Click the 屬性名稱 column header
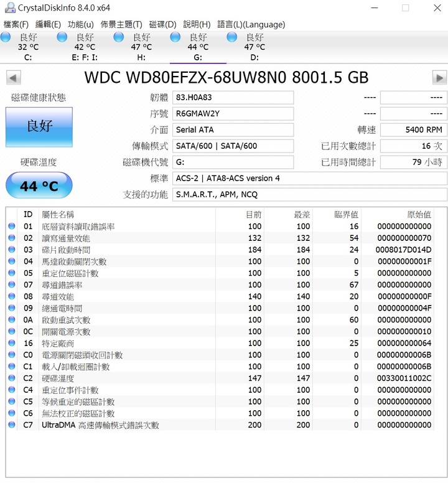 point(127,214)
